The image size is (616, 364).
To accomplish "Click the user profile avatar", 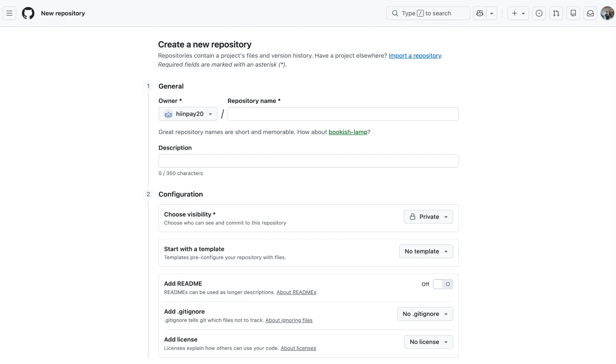I will coord(607,13).
